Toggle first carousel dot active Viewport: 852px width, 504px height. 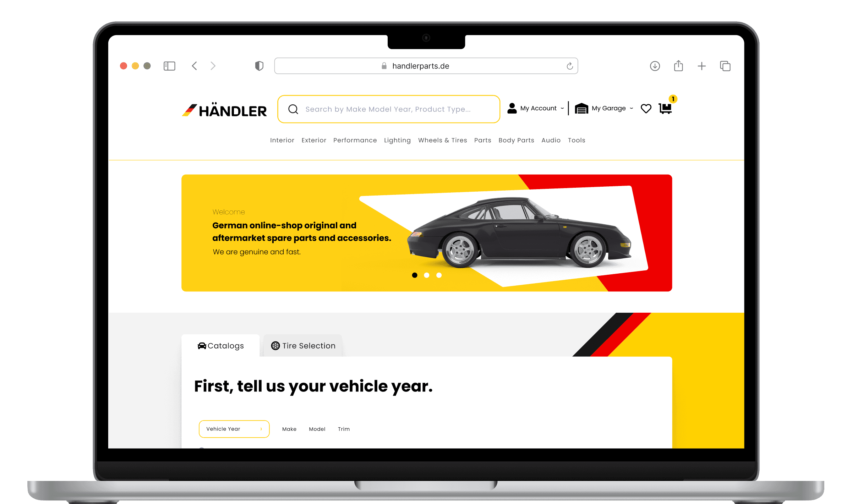(x=415, y=275)
